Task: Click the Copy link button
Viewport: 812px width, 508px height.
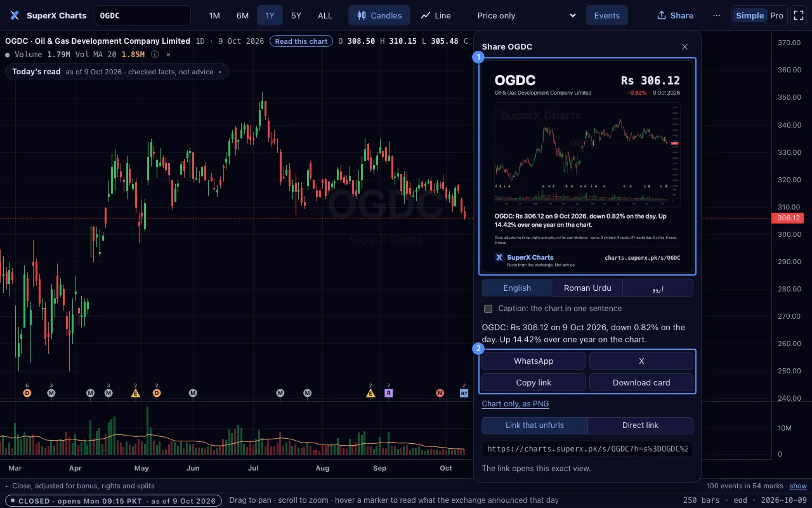Action: tap(534, 382)
